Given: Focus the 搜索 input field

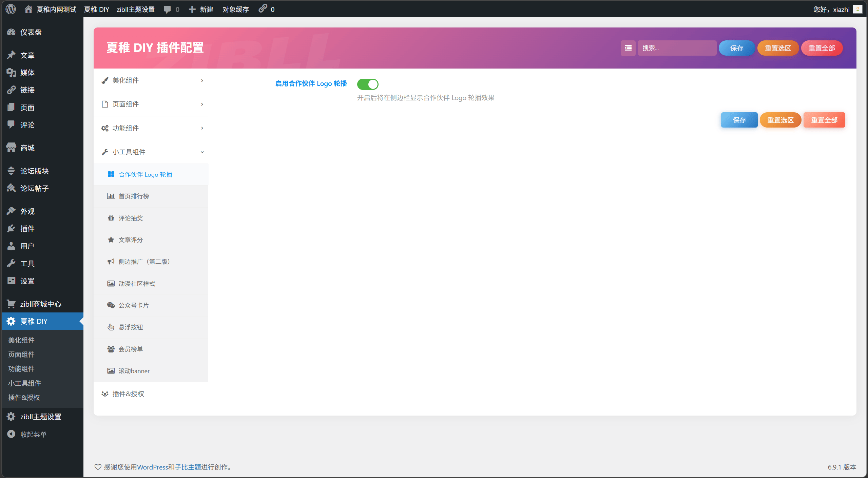Looking at the screenshot, I should click(x=677, y=48).
